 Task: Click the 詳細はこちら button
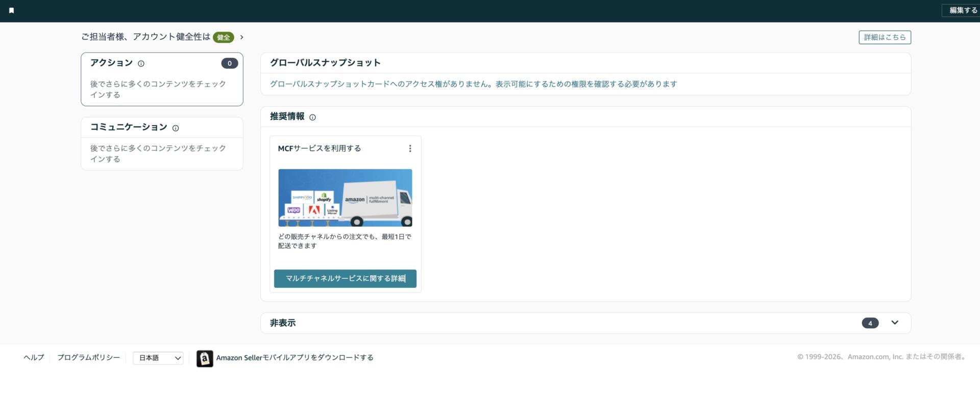[884, 37]
